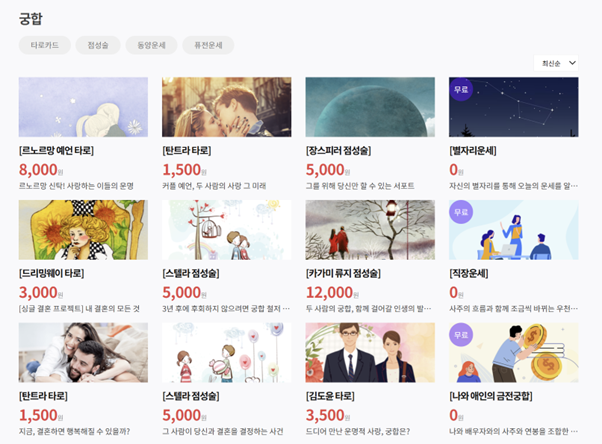Click the 무료 badge on 별자리운세
Viewport: 602px width, 444px height.
461,89
